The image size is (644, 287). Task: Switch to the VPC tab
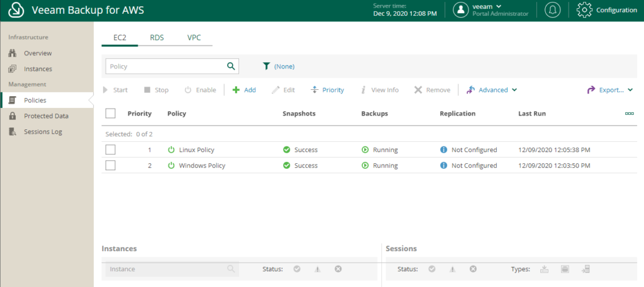[194, 38]
